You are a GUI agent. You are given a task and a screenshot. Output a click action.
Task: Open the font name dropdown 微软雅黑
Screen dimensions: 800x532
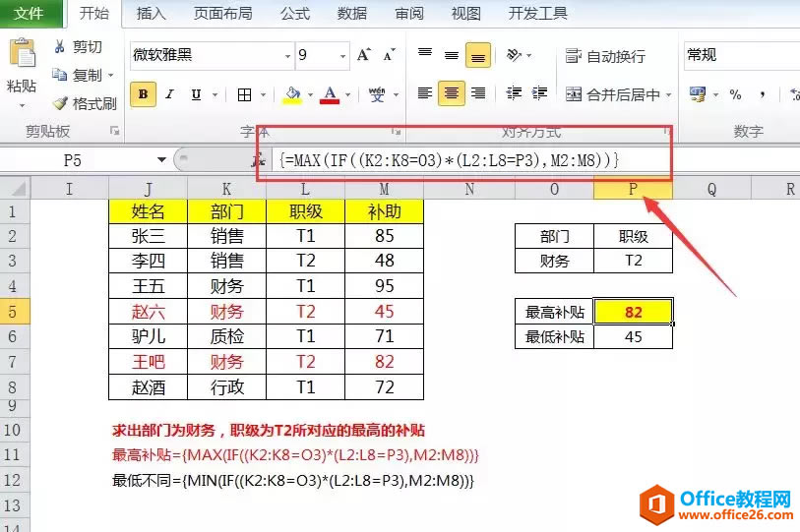tap(287, 56)
